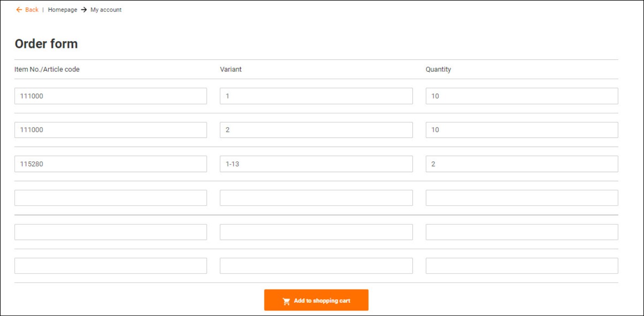644x316 pixels.
Task: Select the variant field containing 1-13
Action: [x=316, y=164]
